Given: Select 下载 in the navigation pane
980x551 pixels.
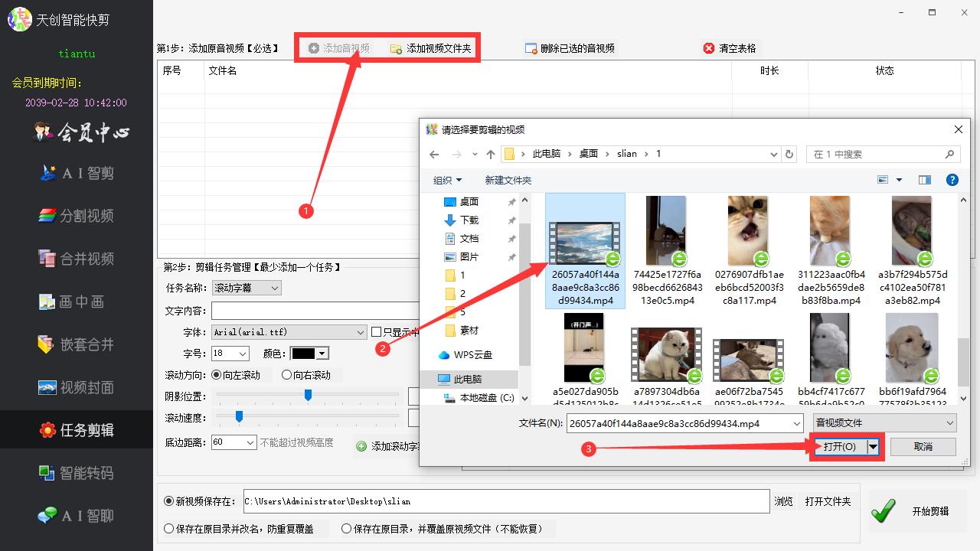Looking at the screenshot, I should (x=469, y=220).
